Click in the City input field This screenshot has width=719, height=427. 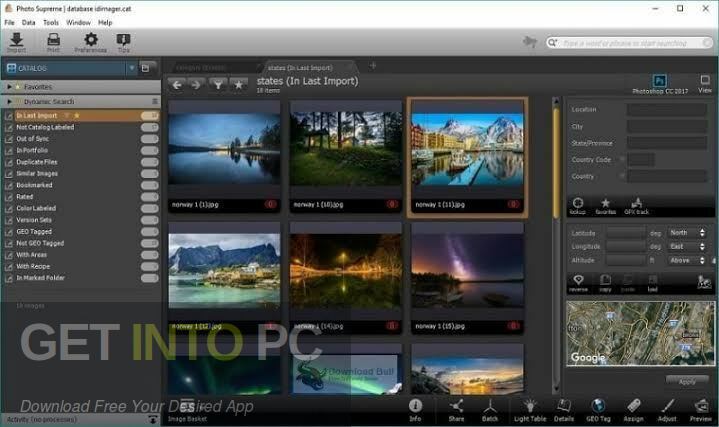666,127
